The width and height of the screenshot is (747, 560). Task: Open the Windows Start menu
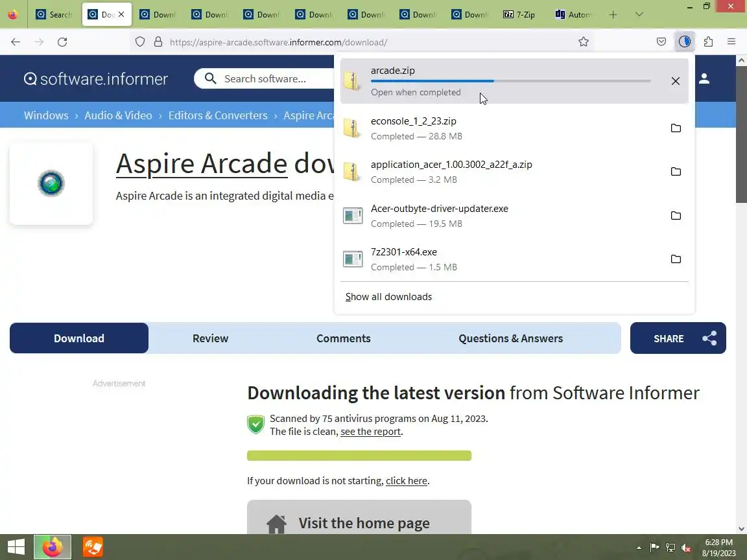point(16,547)
